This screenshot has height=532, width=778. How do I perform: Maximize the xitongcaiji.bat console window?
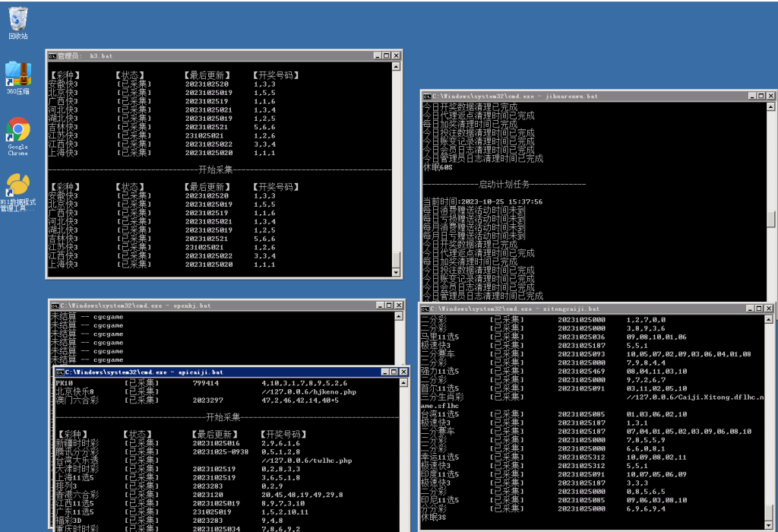pos(758,309)
